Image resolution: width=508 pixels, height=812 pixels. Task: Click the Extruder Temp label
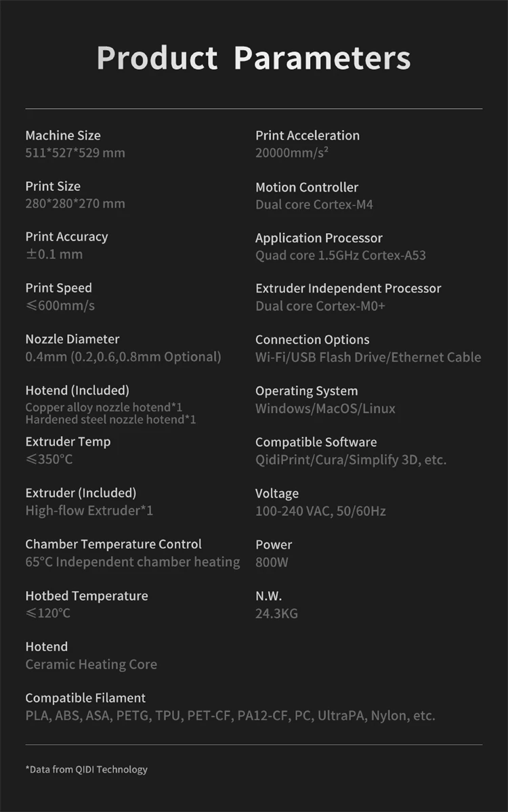68,442
